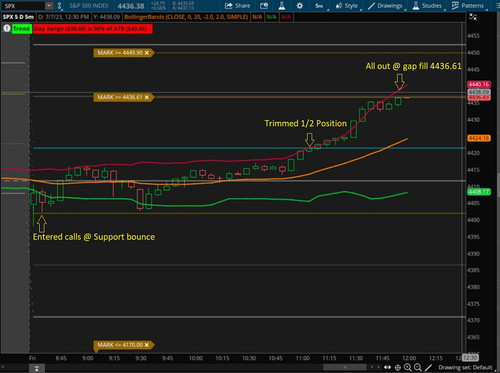Click the crosshair cursor icon
Screen dimensions: 500x373
397,368
